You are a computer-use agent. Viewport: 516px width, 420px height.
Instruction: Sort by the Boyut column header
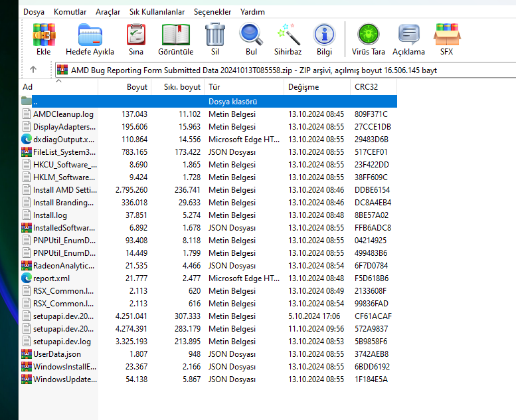point(125,87)
